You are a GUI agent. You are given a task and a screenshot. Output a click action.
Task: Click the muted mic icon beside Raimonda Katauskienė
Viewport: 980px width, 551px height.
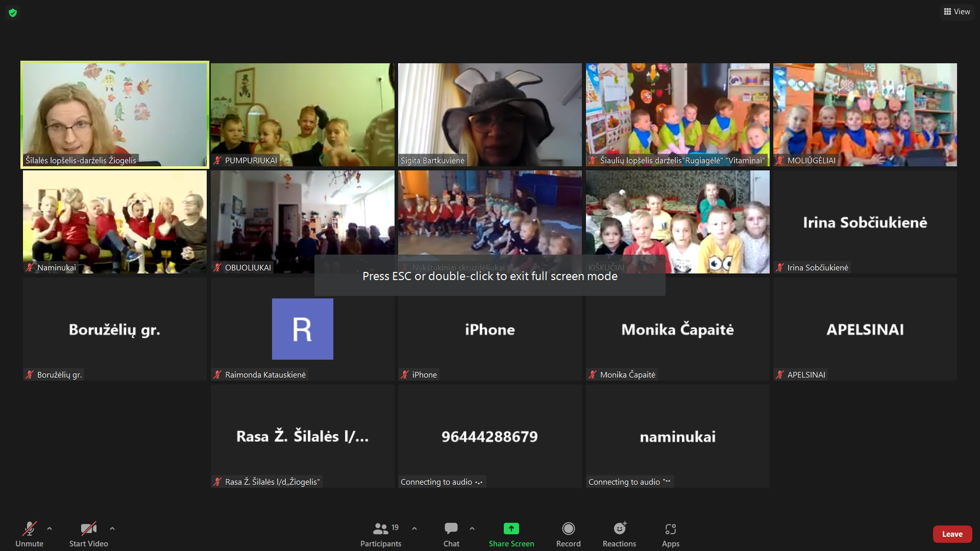tap(217, 374)
